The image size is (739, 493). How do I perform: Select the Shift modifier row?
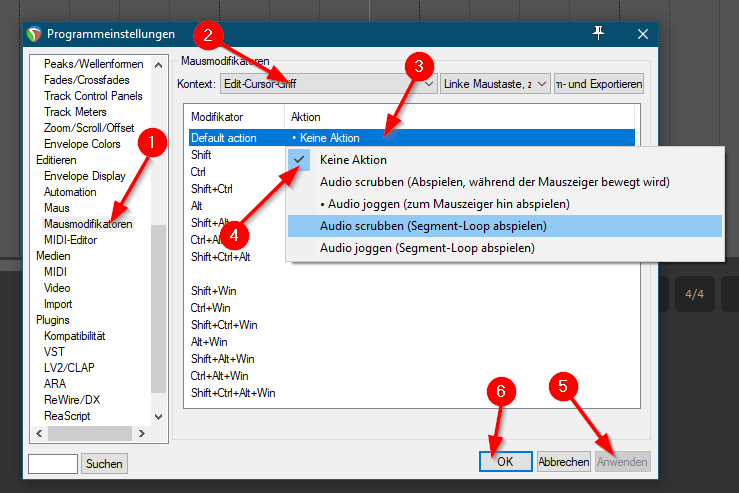(201, 155)
